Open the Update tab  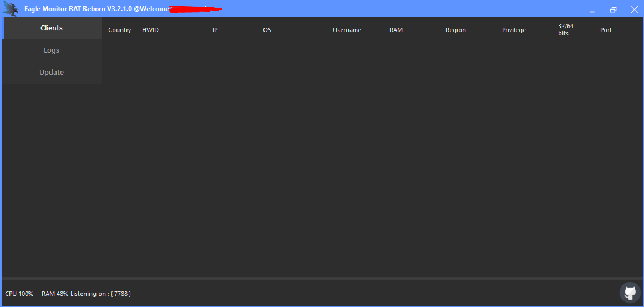click(52, 73)
